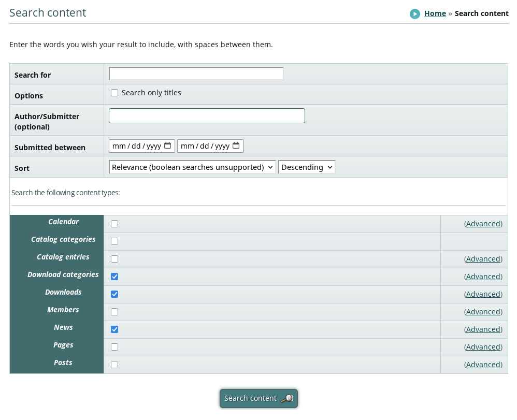Screen dimensions: 517x420
Task: Open the first date calendar picker icon
Action: 167,146
